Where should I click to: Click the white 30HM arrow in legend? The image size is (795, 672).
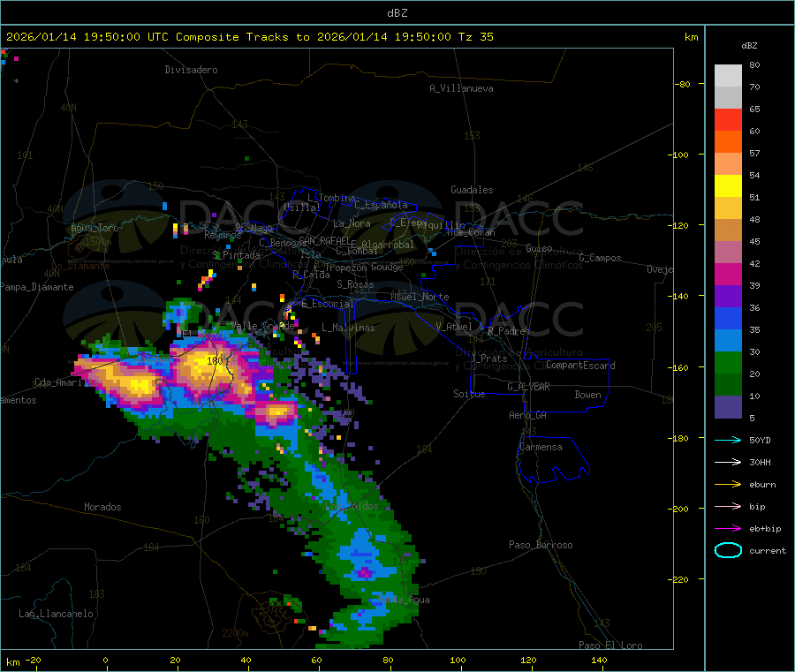[x=728, y=462]
